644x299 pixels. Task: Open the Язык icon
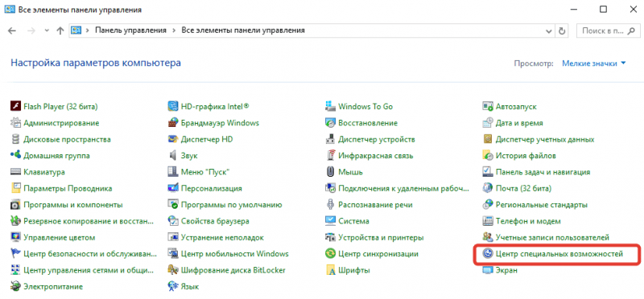(173, 286)
